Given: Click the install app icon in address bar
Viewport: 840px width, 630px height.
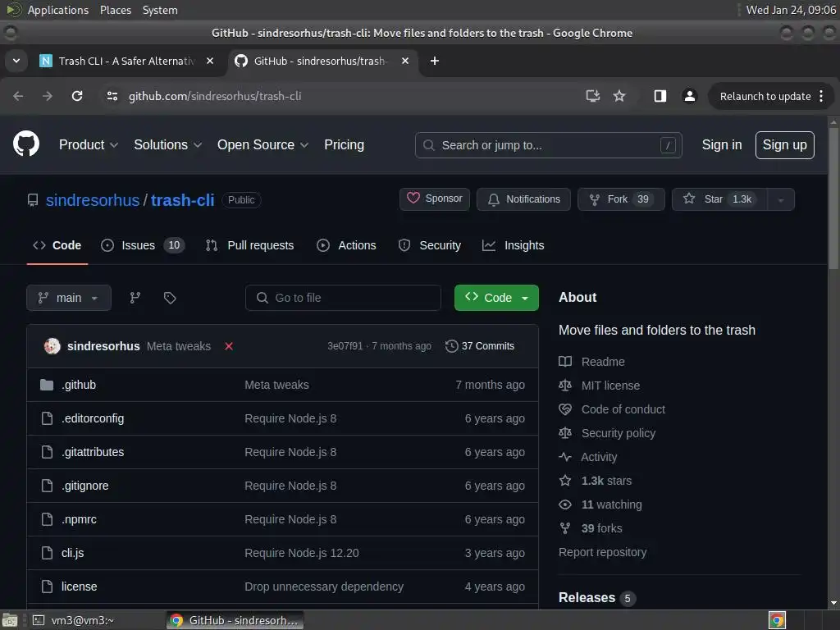Looking at the screenshot, I should pos(592,96).
